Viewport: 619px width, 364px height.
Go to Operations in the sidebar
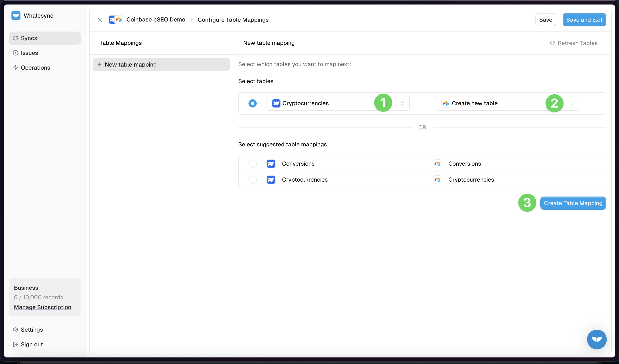pos(35,68)
